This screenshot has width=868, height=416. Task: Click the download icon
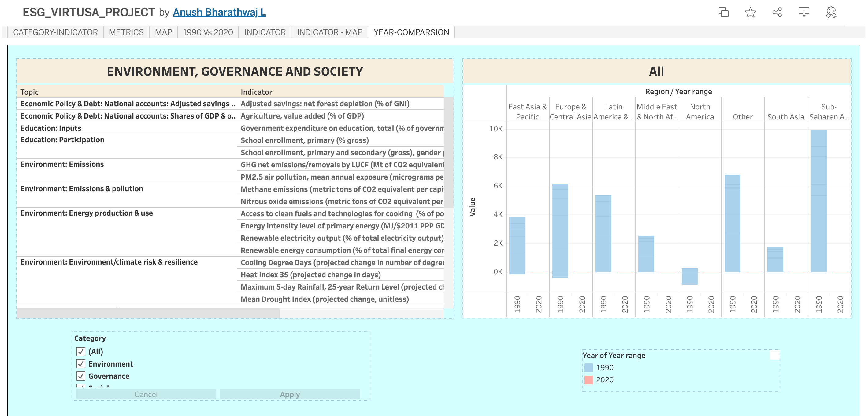(x=804, y=13)
